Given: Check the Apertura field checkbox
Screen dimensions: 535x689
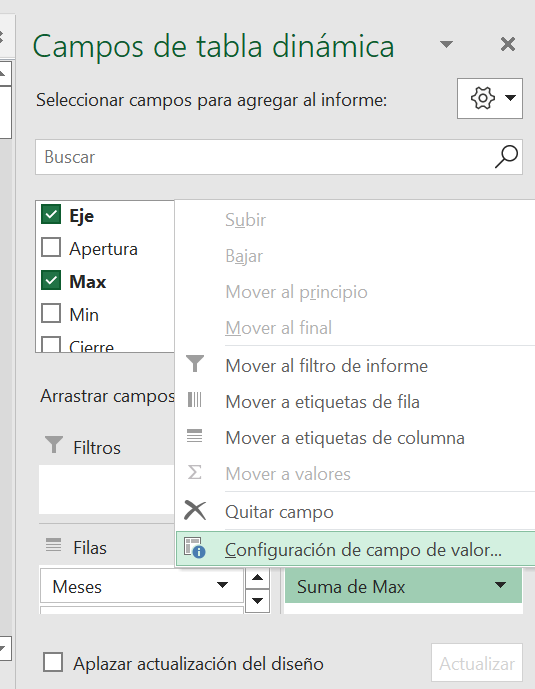Looking at the screenshot, I should coord(51,247).
